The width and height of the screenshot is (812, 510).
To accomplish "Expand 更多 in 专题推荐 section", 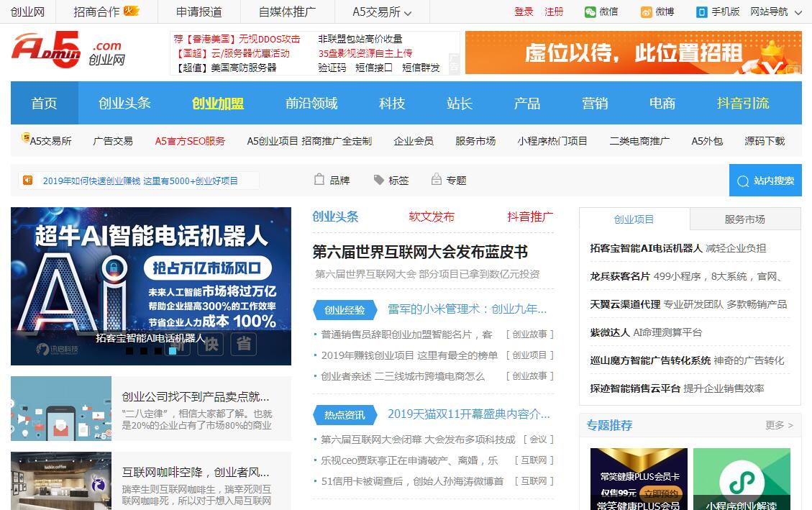I will tap(779, 425).
